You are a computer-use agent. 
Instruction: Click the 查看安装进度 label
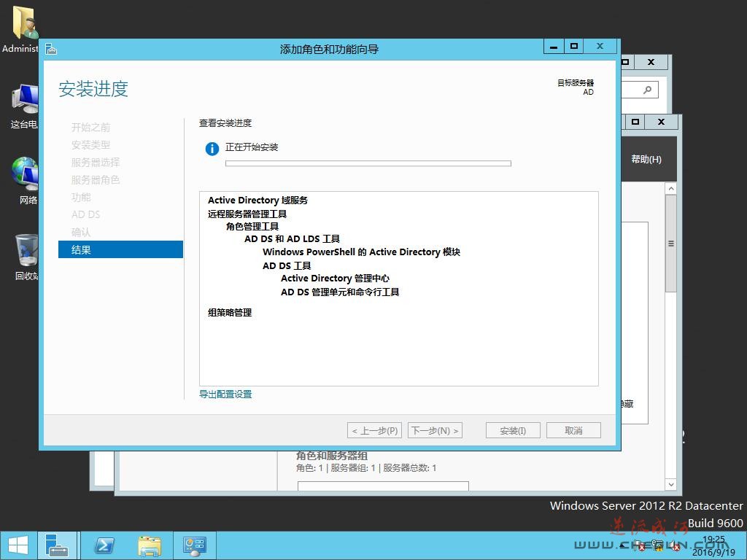click(225, 122)
